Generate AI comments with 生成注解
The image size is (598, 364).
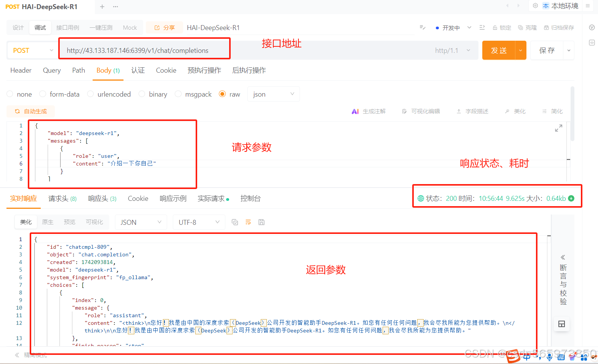369,111
